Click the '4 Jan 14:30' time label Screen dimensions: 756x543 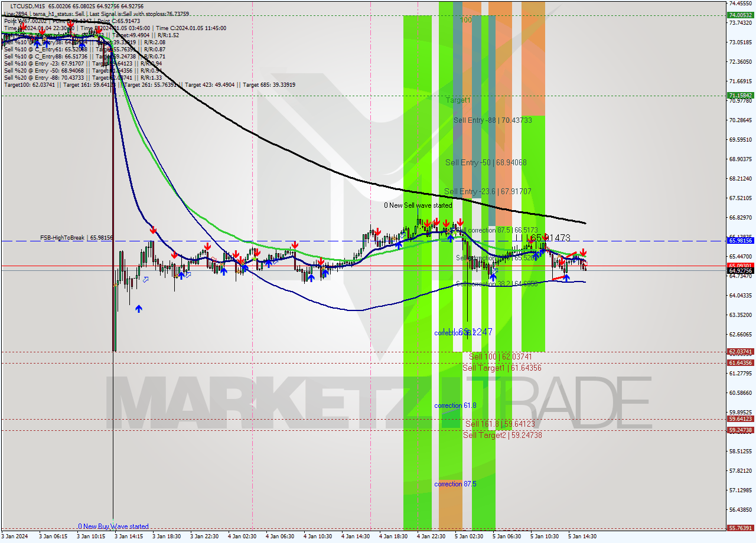pos(356,537)
